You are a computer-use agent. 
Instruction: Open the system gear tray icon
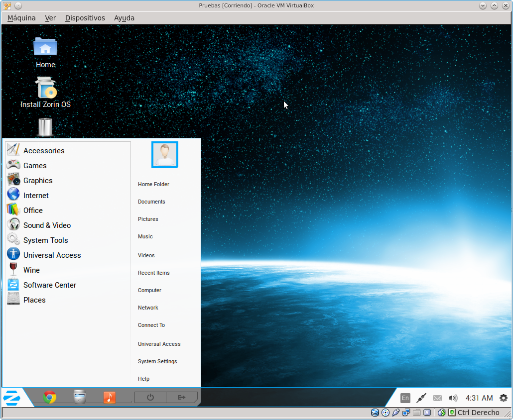pos(504,398)
